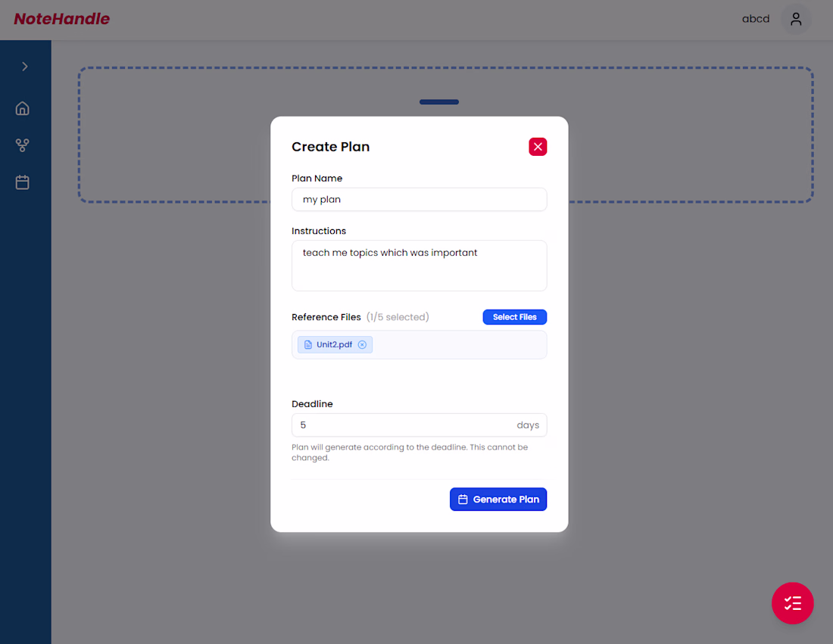Image resolution: width=833 pixels, height=644 pixels.
Task: Click the Plan Name input field
Action: pos(420,200)
